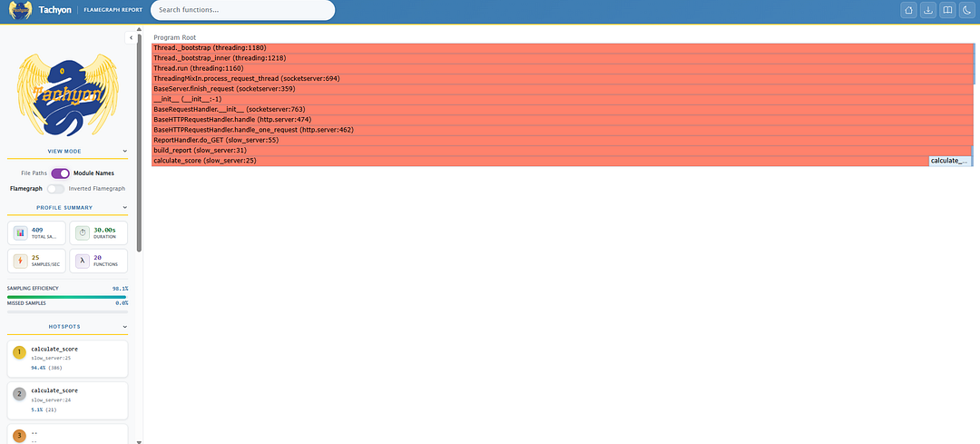Select BaseHTTPRequestHandler.handle (http.server:474) frame
The image size is (980, 444).
click(563, 120)
